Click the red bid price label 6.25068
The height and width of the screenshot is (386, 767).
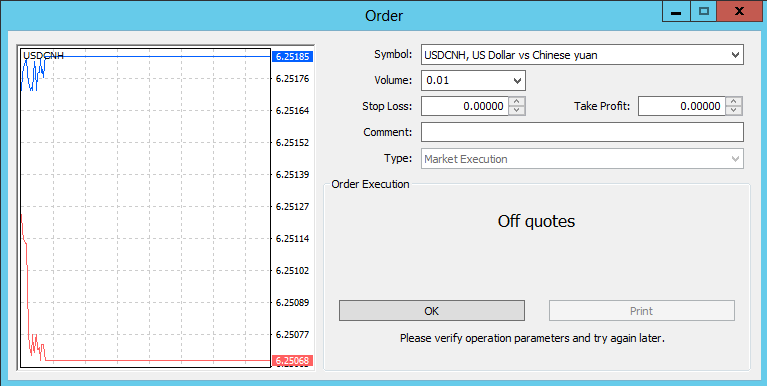click(x=292, y=361)
